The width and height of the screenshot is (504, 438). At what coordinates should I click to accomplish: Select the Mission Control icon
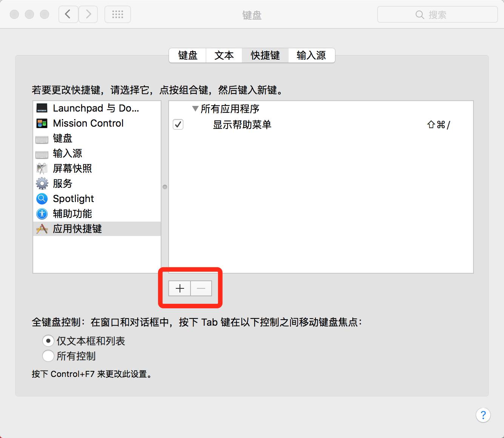tap(42, 123)
